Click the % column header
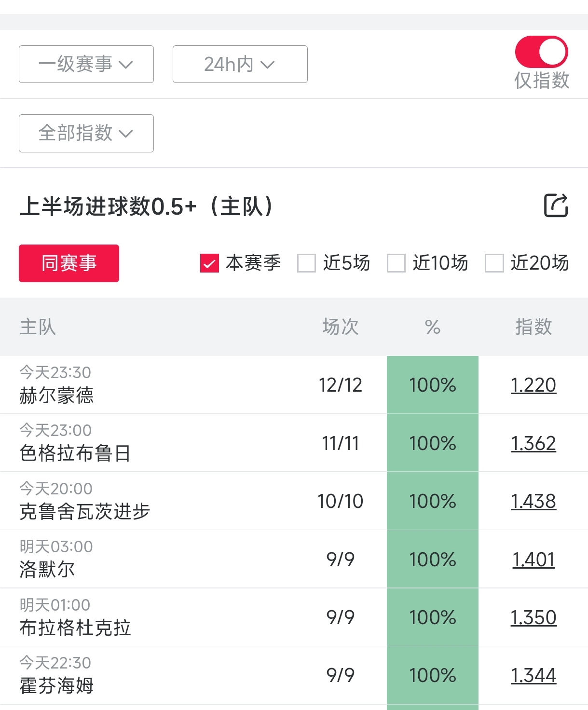 (x=432, y=327)
